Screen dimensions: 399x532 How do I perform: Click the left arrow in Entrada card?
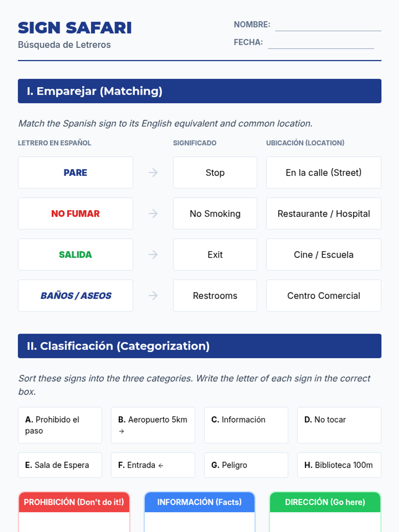[x=161, y=465]
